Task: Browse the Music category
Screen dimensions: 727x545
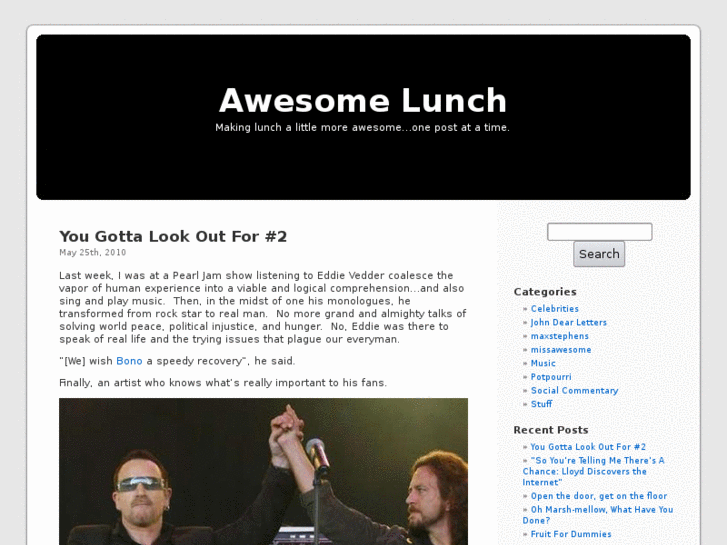Action: 543,363
